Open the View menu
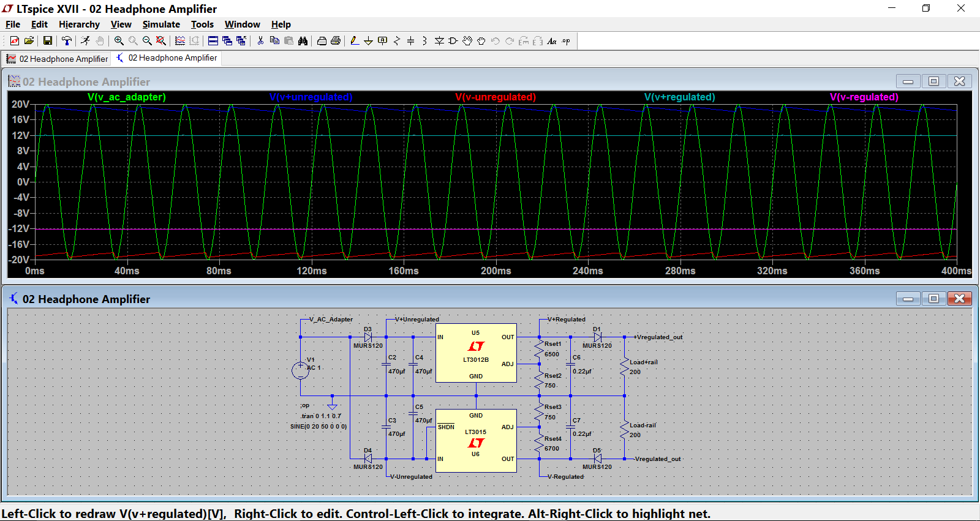Image resolution: width=980 pixels, height=521 pixels. [121, 24]
